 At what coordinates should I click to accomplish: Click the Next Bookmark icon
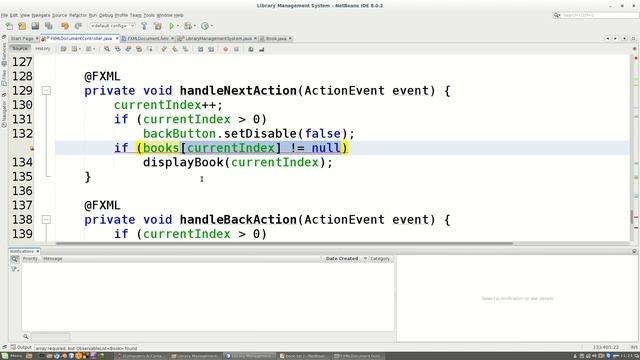click(175, 49)
